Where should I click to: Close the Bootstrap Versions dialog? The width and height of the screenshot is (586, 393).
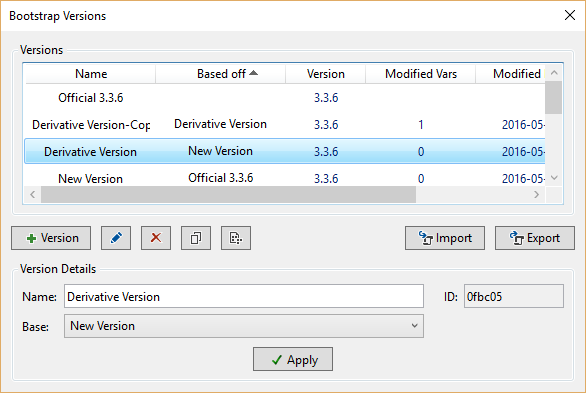point(570,15)
